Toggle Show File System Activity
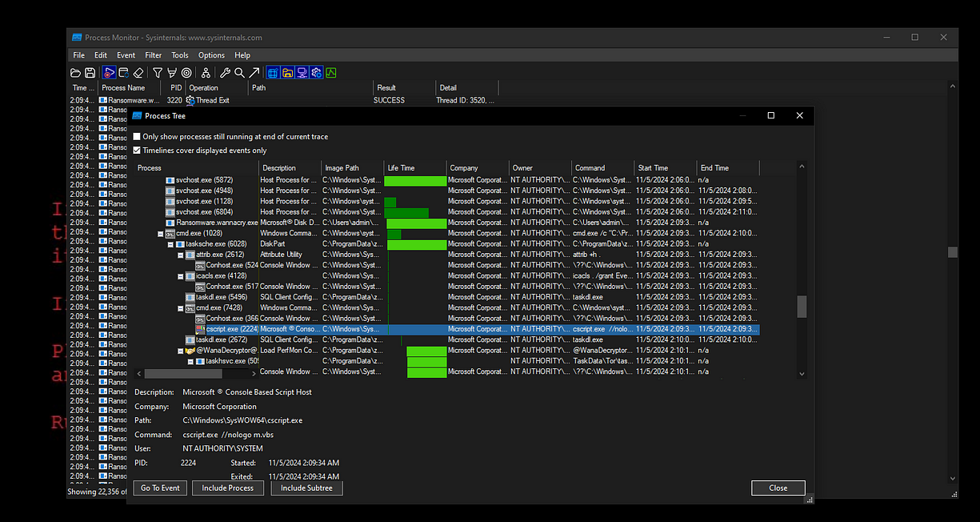This screenshot has height=522, width=980. pos(288,72)
